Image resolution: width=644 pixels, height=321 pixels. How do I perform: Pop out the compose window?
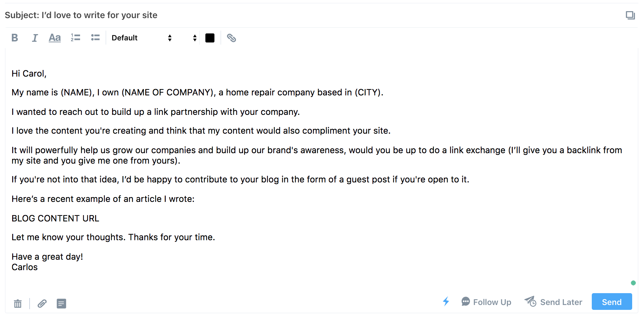click(630, 15)
